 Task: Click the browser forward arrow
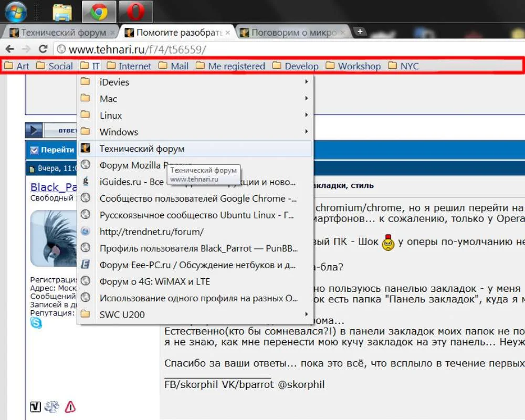tap(26, 49)
